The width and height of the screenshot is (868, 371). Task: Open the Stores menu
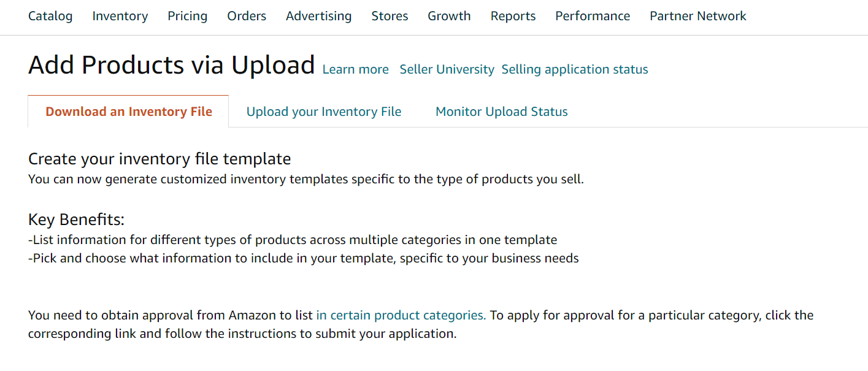(x=390, y=17)
